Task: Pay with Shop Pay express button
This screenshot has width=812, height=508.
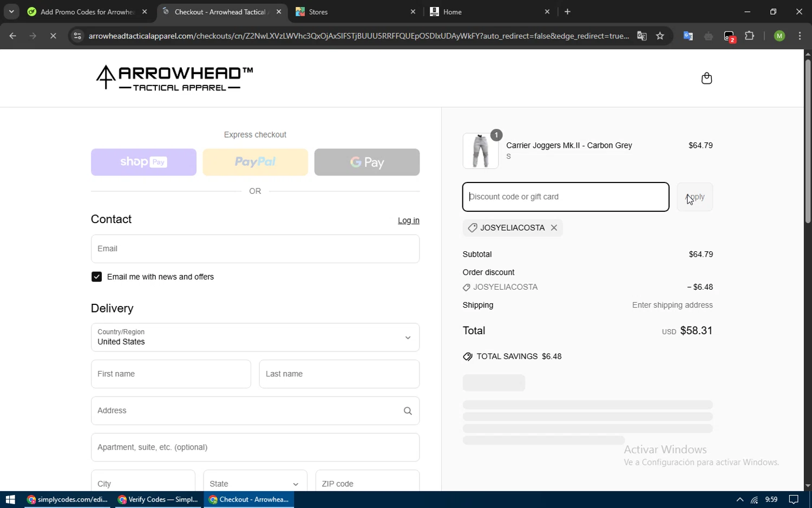Action: pos(143,162)
